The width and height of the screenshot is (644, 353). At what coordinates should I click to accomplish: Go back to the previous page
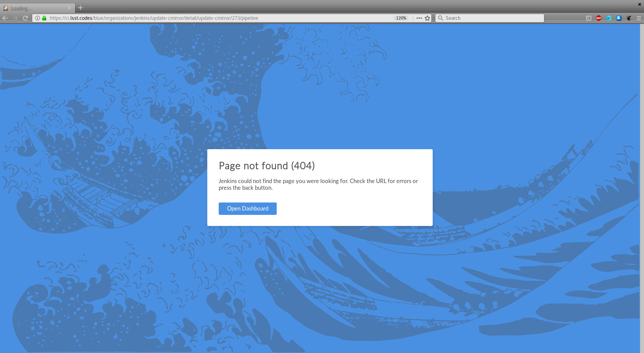pyautogui.click(x=5, y=18)
